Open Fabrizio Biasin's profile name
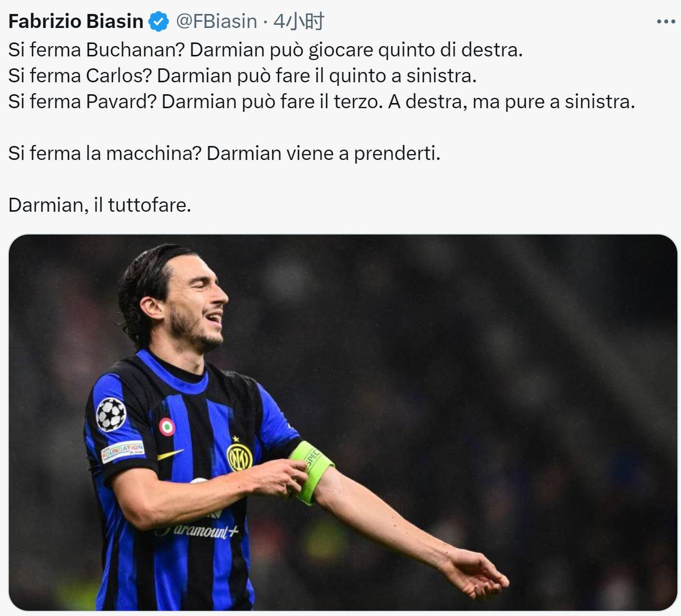This screenshot has height=616, width=681. tap(76, 21)
